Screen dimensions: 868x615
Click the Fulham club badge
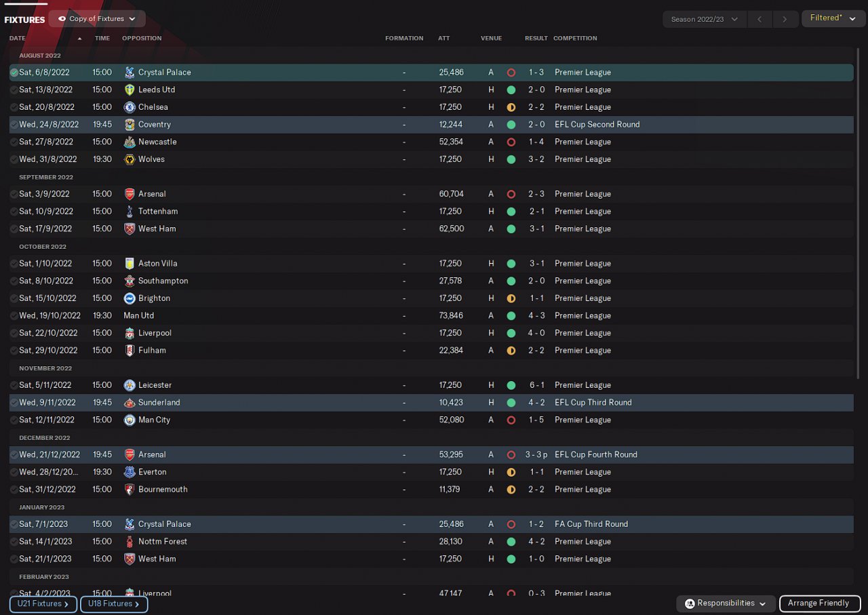coord(130,351)
